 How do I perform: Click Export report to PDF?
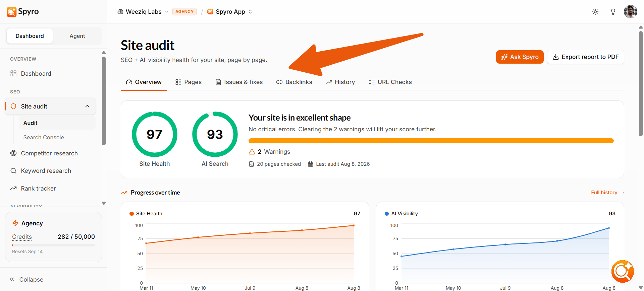pyautogui.click(x=585, y=57)
